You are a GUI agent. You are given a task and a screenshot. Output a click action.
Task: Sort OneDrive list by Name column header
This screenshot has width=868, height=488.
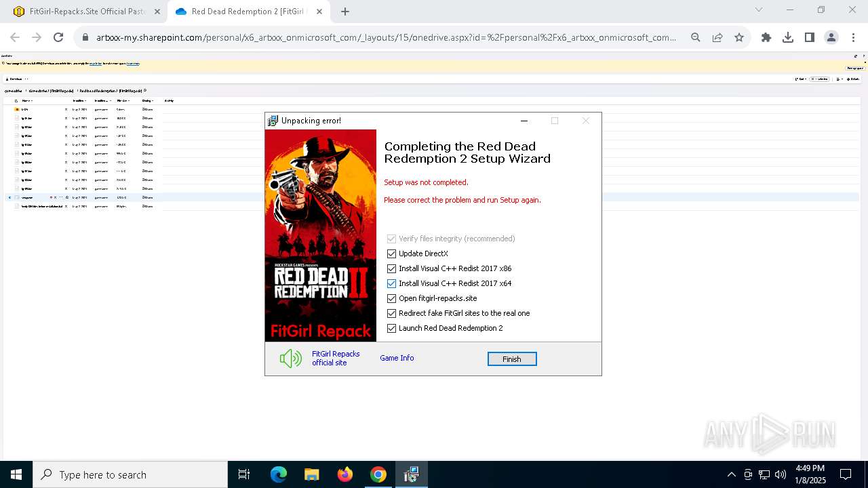[x=26, y=100]
